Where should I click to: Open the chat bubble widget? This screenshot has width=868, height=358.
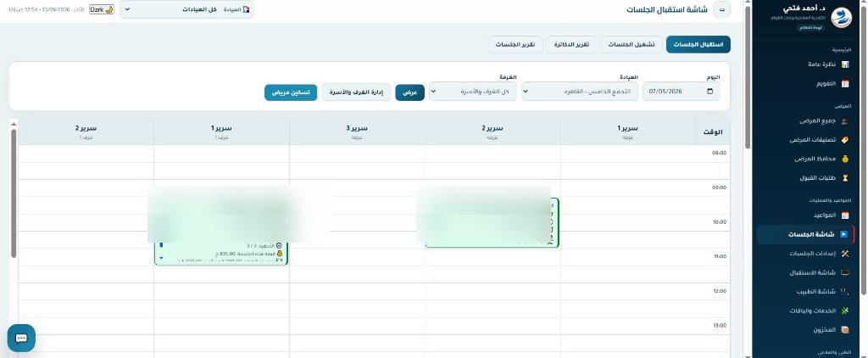[21, 338]
